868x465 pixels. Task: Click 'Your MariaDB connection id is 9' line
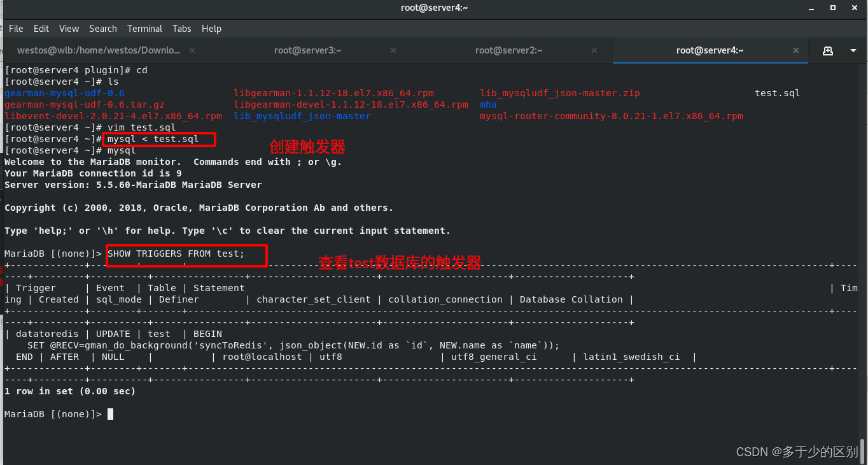(93, 173)
